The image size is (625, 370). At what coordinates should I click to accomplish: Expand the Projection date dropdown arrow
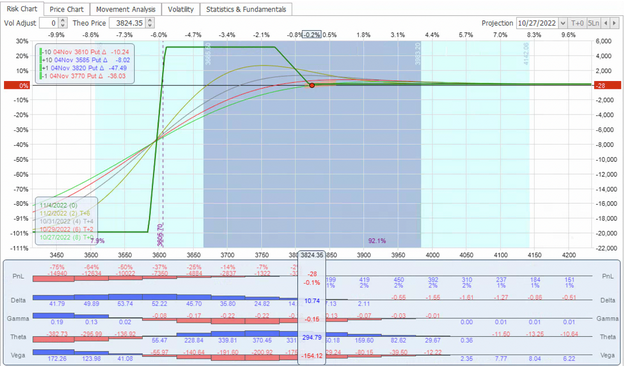pos(563,23)
